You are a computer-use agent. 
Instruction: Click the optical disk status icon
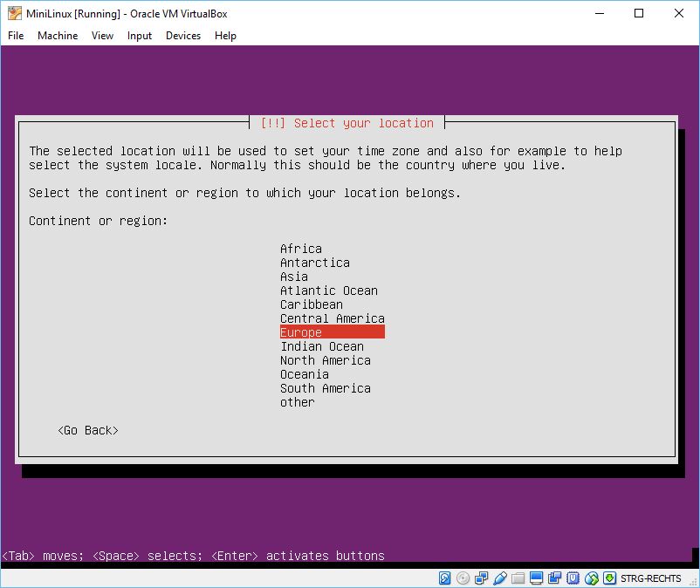click(463, 578)
